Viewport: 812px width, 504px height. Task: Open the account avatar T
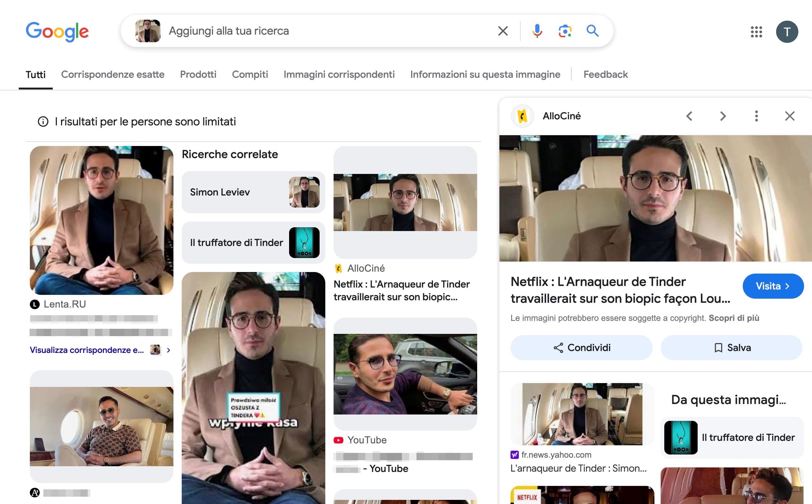click(x=787, y=32)
